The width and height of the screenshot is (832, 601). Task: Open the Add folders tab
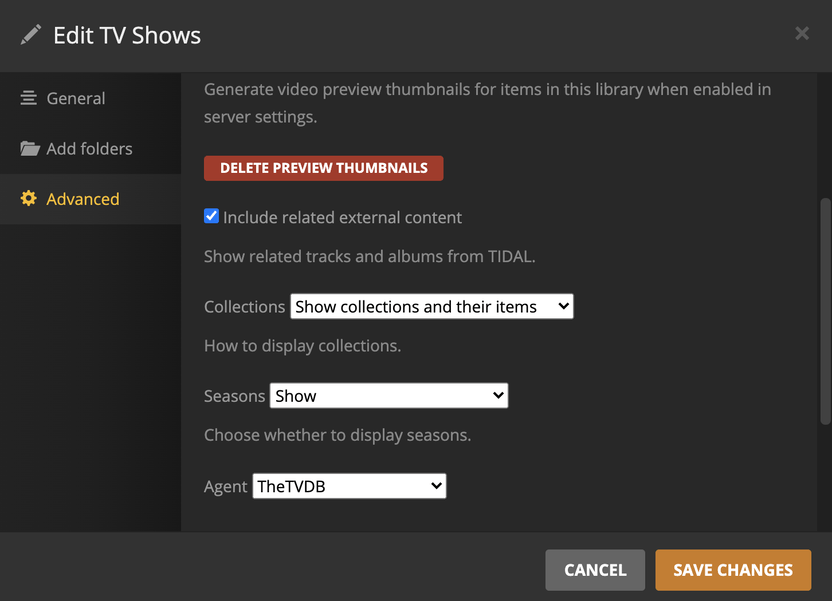(89, 149)
